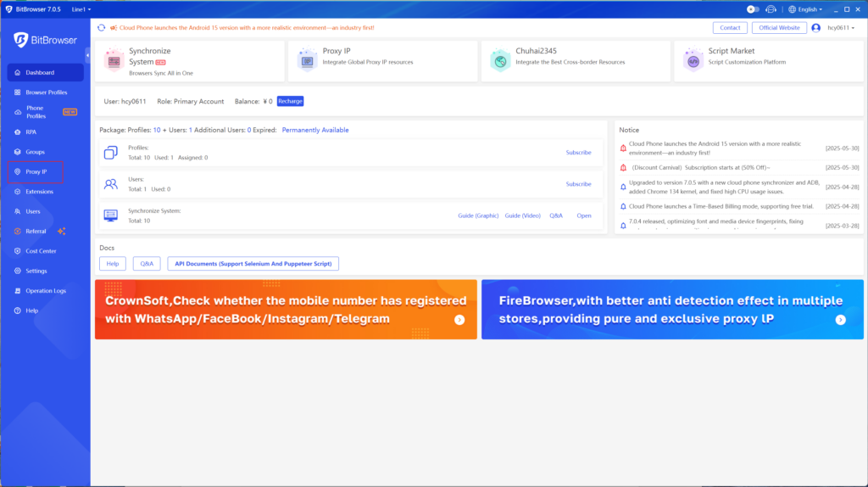Viewport: 868px width, 487px height.
Task: Click the Browser Profiles grid icon
Action: tap(17, 92)
